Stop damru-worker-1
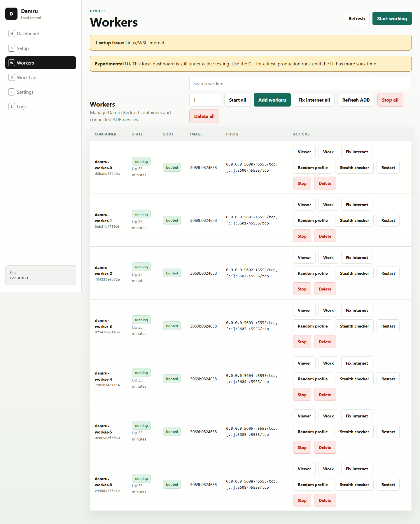This screenshot has height=524, width=420. point(302,236)
